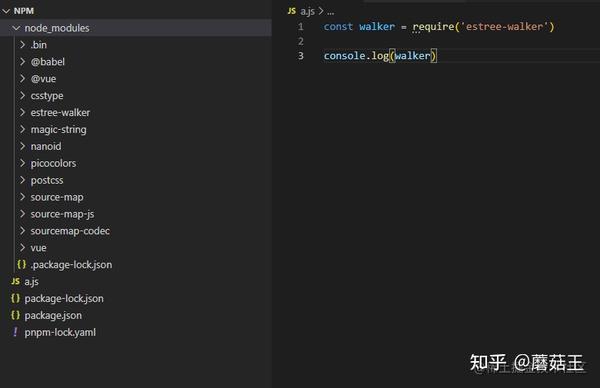Click the 'estree-walker' string literal
Image resolution: width=600 pixels, height=388 pixels.
504,27
